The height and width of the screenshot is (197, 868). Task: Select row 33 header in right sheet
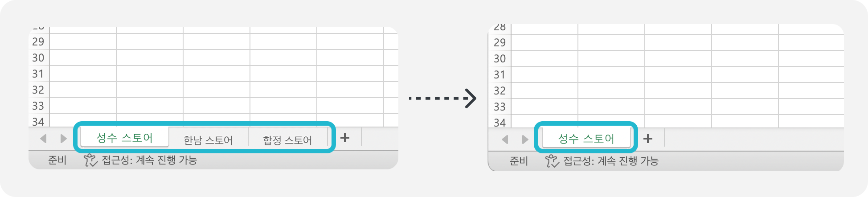coord(500,107)
